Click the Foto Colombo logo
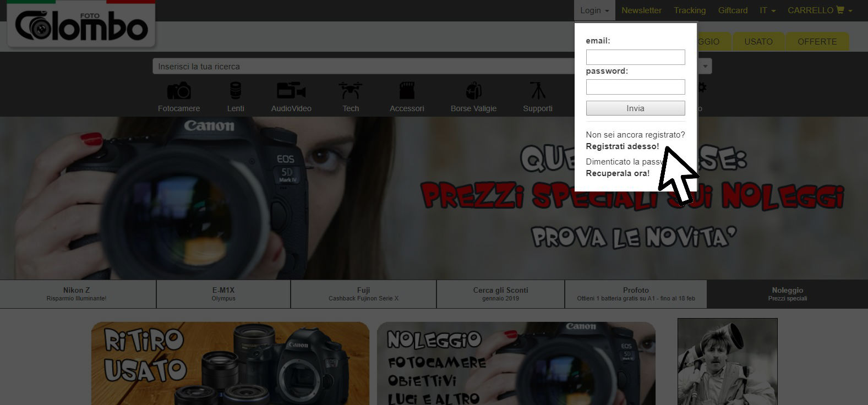This screenshot has height=405, width=868. click(81, 24)
